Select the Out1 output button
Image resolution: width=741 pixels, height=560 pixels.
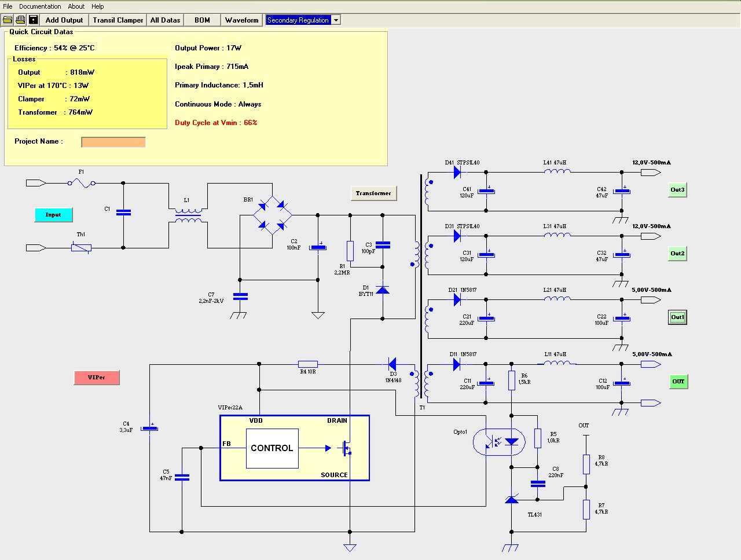click(677, 317)
